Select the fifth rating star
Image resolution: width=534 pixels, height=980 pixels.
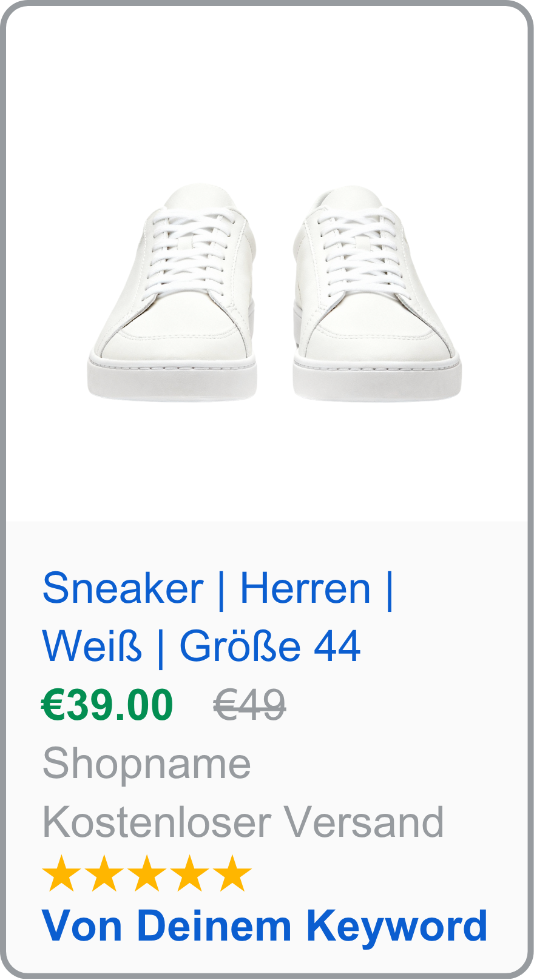(x=232, y=874)
